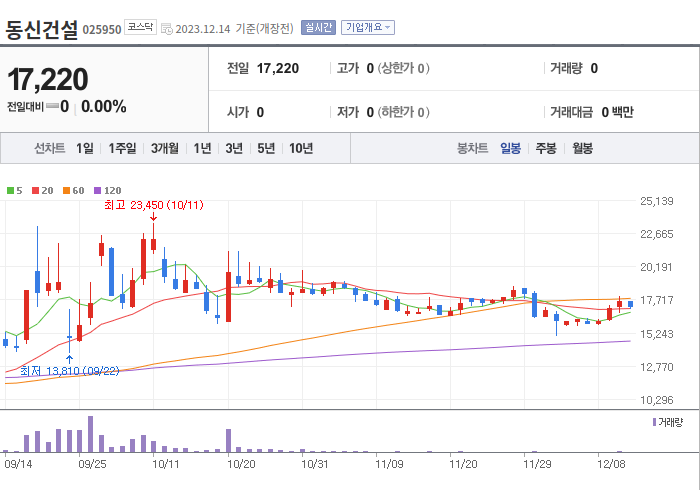700x490 pixels.
Task: Click the current price 17,220 headline
Action: (48, 79)
